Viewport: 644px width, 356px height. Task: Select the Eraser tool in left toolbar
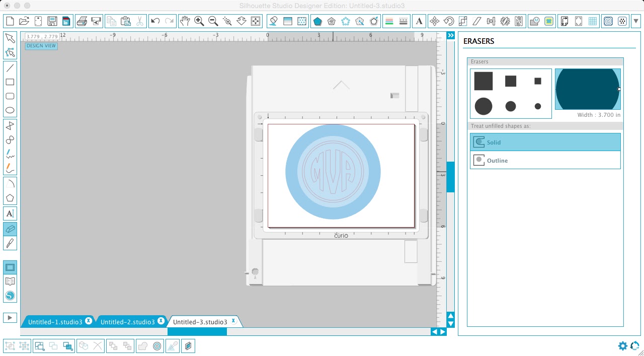pyautogui.click(x=10, y=229)
